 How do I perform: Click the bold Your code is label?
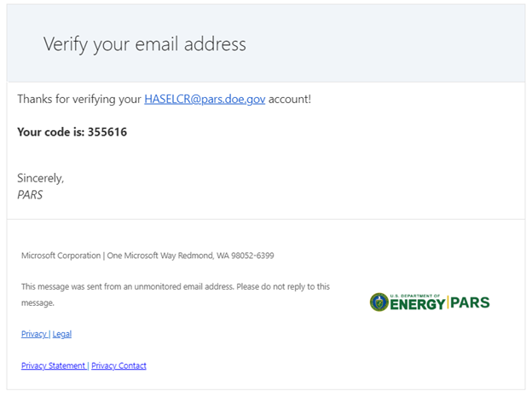50,132
